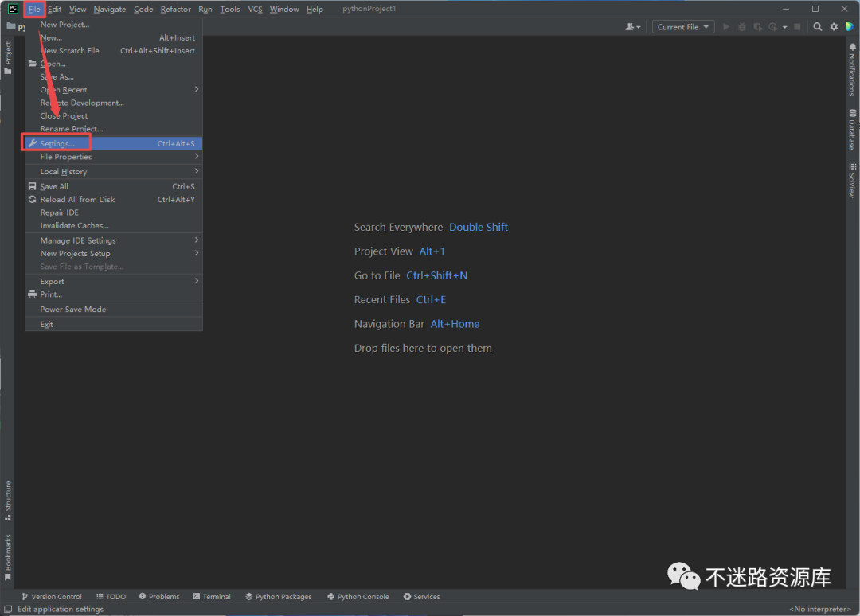The height and width of the screenshot is (616, 860).
Task: Open the TODO tool window
Action: 111,597
